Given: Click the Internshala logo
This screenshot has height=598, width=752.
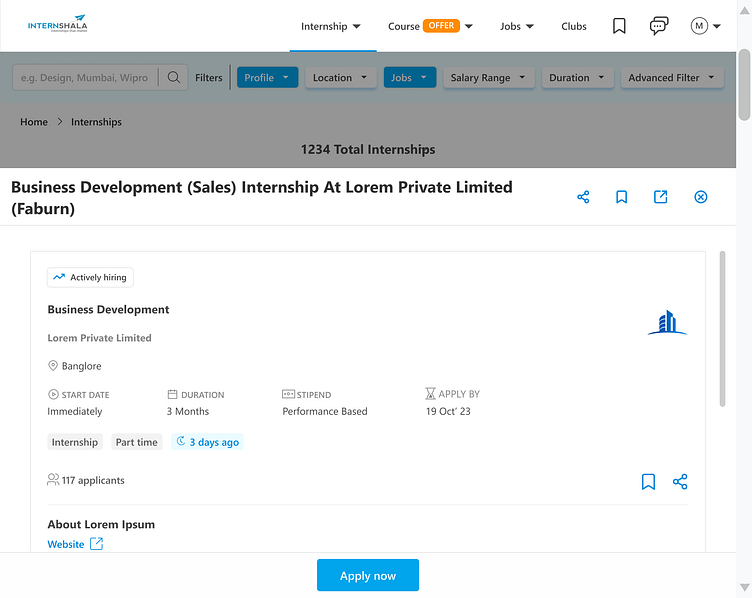Looking at the screenshot, I should (58, 26).
